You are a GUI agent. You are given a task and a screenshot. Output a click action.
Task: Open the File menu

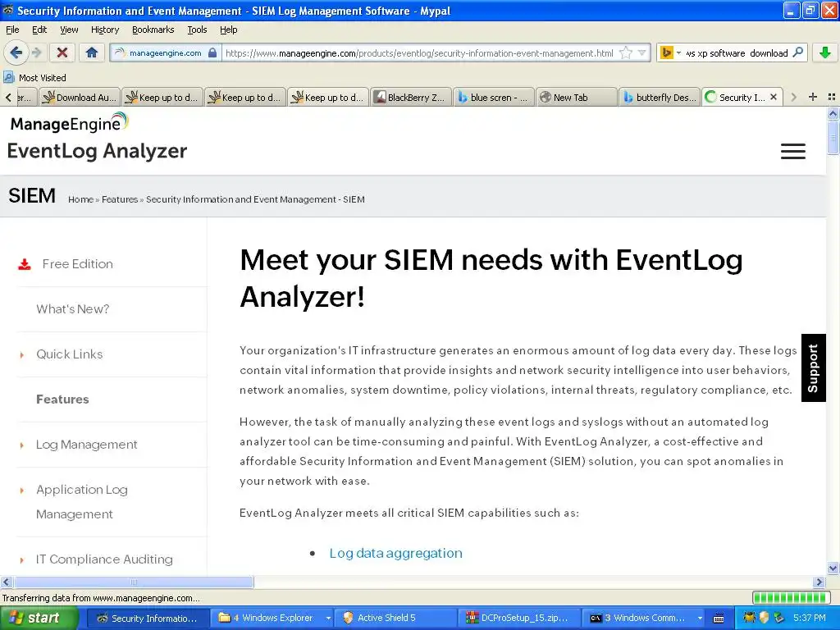12,30
